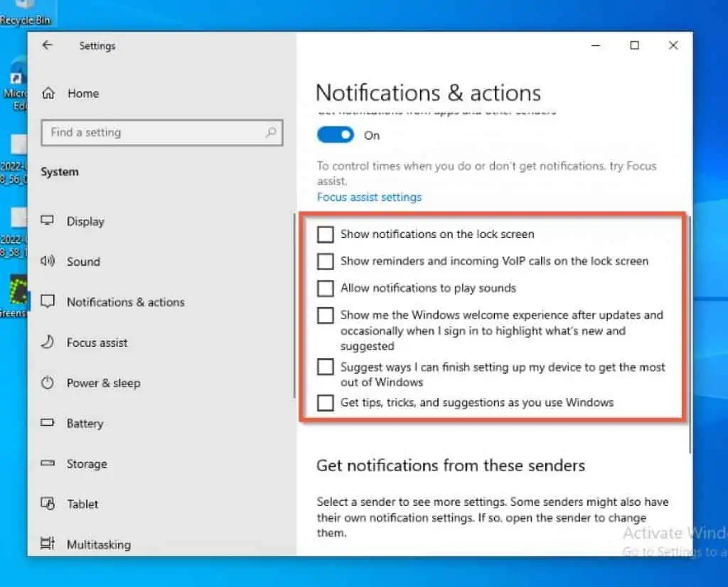Enable Allow notifications to play sounds

pos(326,288)
